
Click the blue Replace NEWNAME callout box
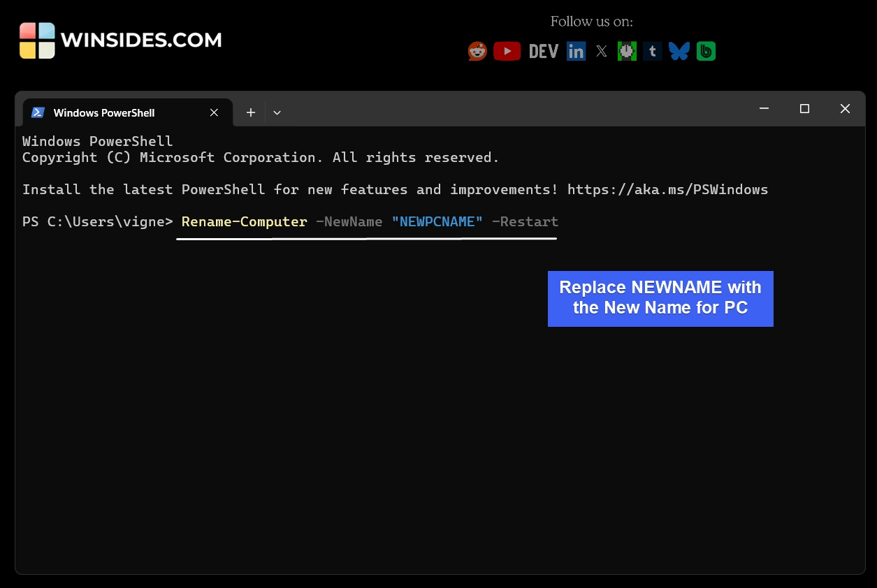pyautogui.click(x=660, y=298)
